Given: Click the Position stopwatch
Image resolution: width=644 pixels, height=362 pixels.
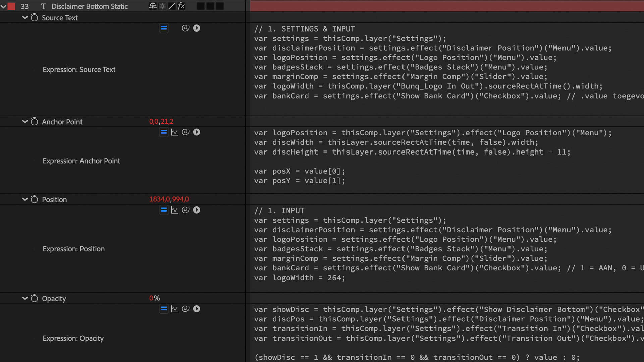Looking at the screenshot, I should coord(34,199).
